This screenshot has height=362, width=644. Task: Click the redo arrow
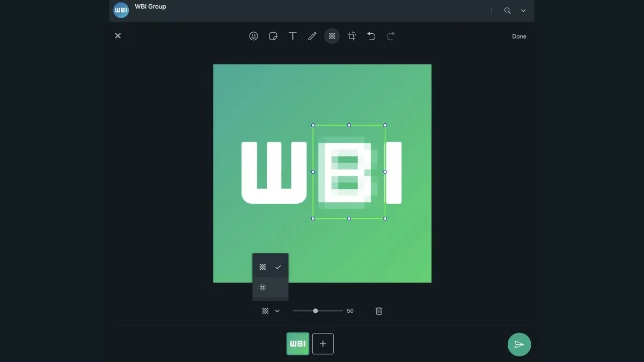pyautogui.click(x=391, y=36)
